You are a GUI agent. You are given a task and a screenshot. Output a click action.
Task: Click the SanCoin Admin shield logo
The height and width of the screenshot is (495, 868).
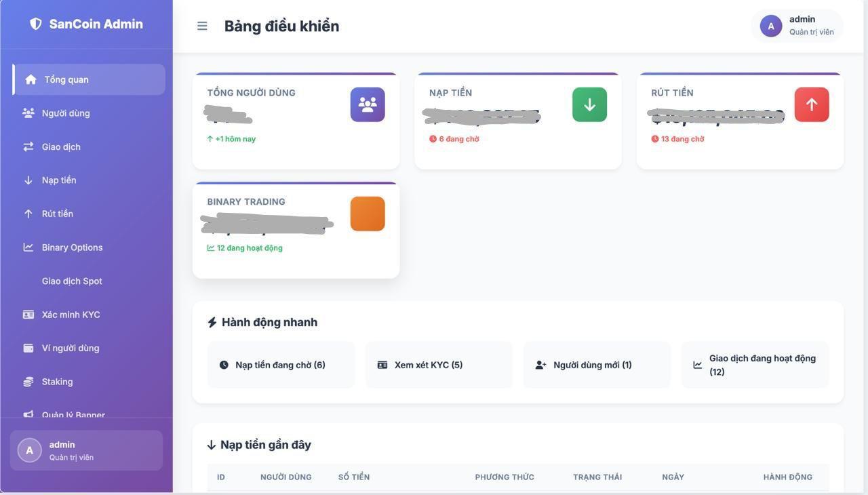pyautogui.click(x=36, y=24)
